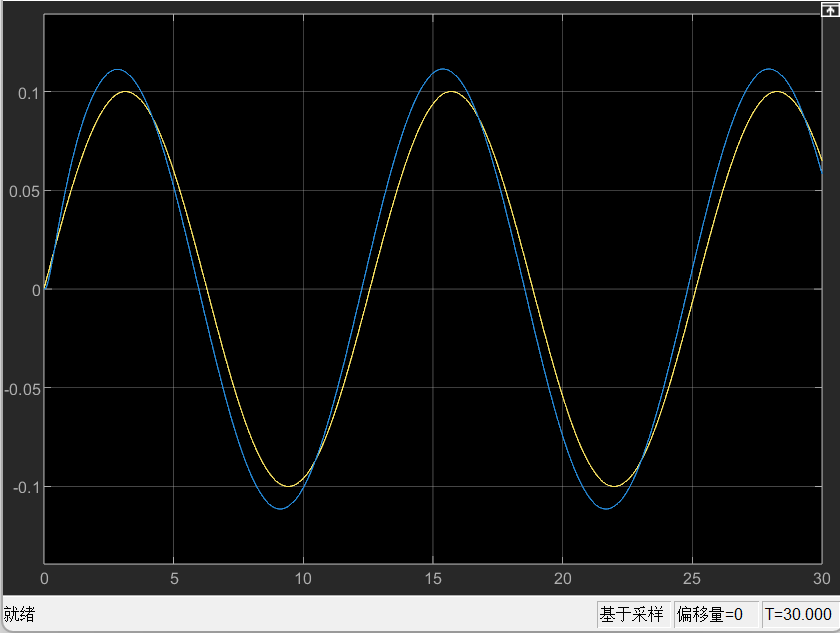
Task: Click the y-axis tick label 0.05
Action: [25, 191]
